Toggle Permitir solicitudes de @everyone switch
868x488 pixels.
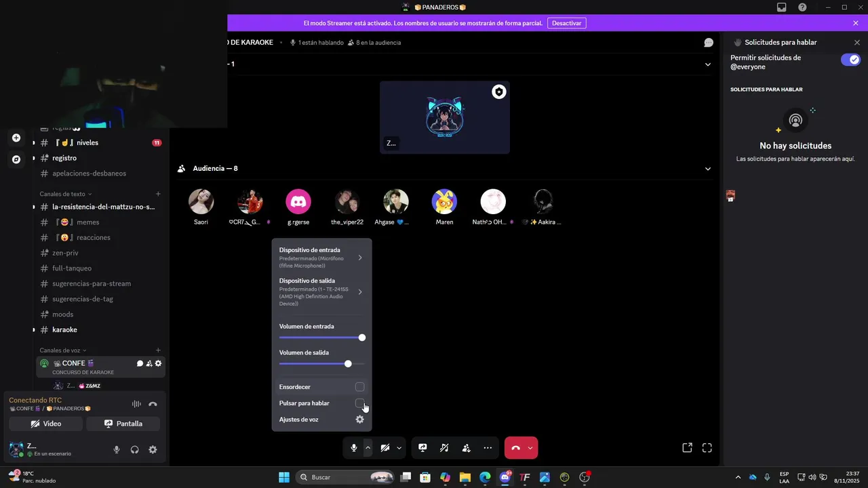pos(850,60)
